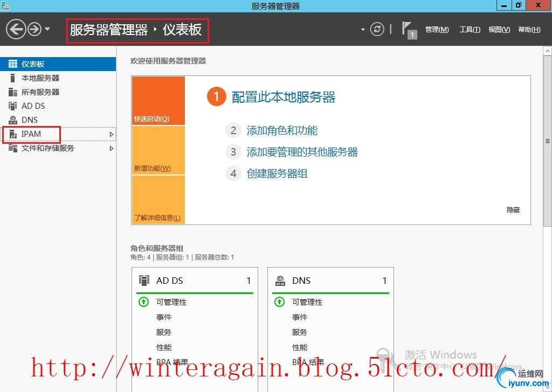Select 仪表板 in the sidebar
The image size is (552, 392).
[58, 64]
